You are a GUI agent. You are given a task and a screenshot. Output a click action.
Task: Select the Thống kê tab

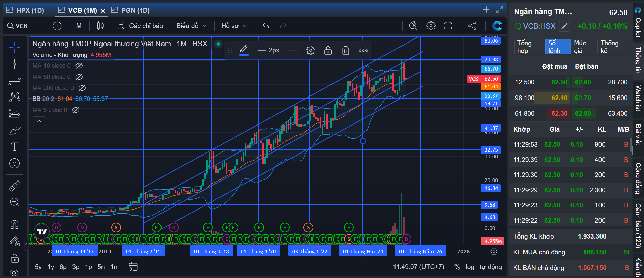(x=613, y=47)
